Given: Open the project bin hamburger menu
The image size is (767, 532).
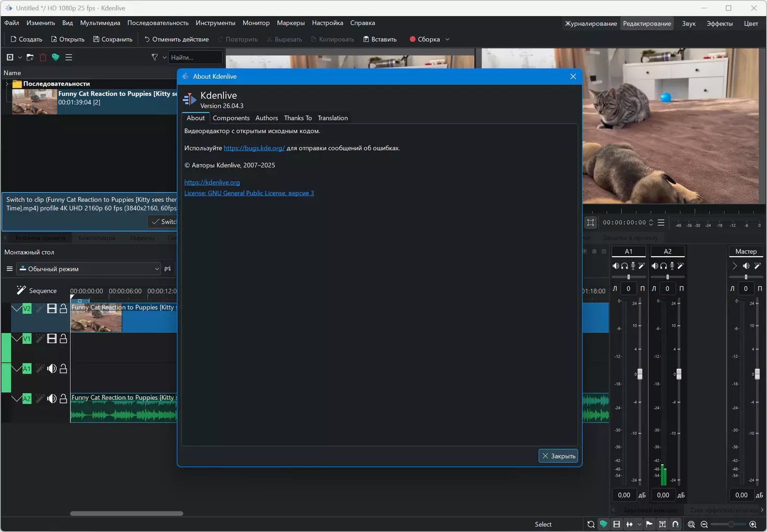Looking at the screenshot, I should click(x=68, y=57).
